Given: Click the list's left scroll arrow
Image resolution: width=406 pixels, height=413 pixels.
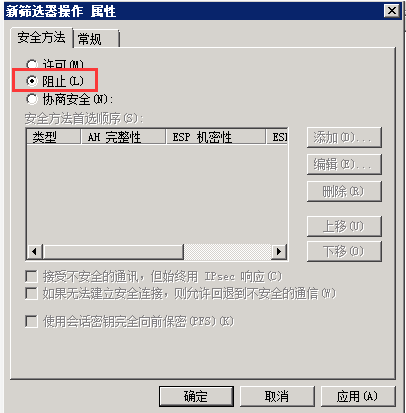Looking at the screenshot, I should [35, 251].
